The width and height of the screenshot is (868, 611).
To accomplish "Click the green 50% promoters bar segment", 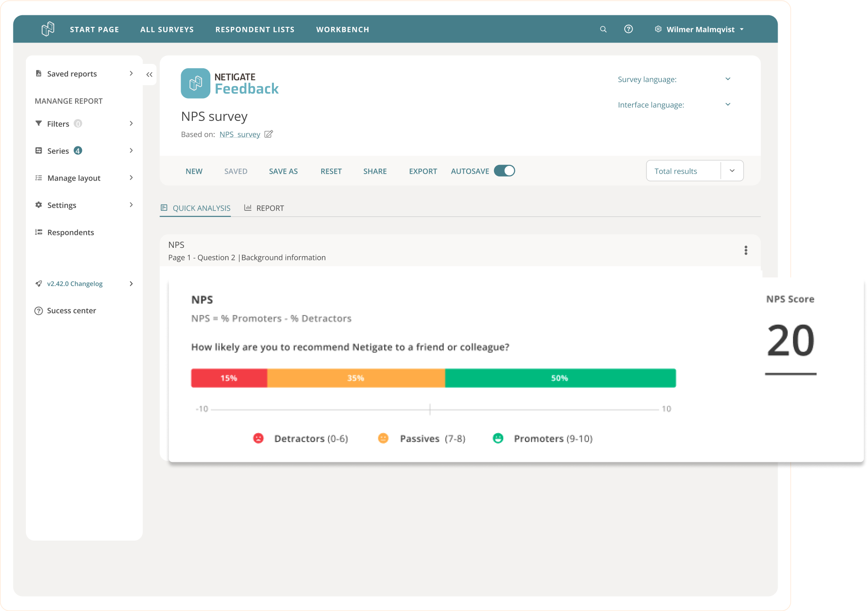I will (560, 378).
